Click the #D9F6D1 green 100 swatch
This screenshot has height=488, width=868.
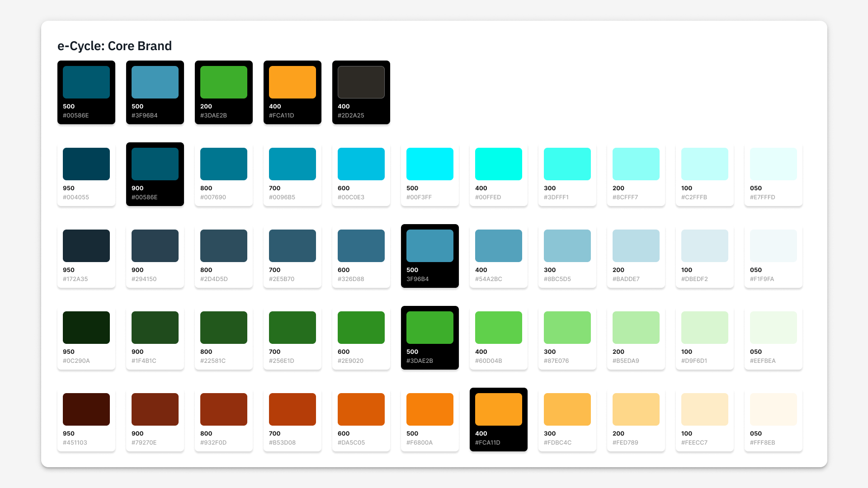coord(705,328)
